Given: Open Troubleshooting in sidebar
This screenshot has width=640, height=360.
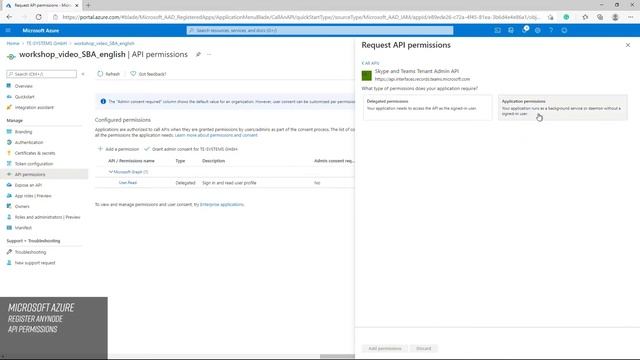Looking at the screenshot, I should pyautogui.click(x=30, y=252).
